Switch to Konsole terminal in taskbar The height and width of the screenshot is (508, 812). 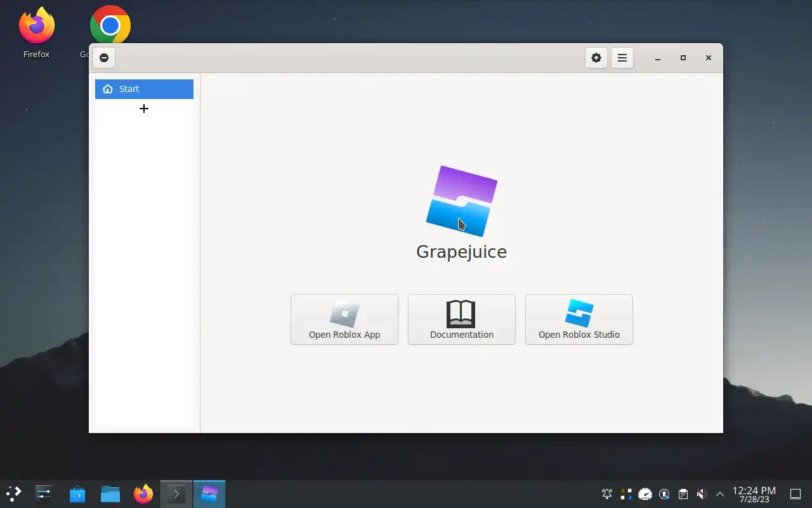point(176,493)
